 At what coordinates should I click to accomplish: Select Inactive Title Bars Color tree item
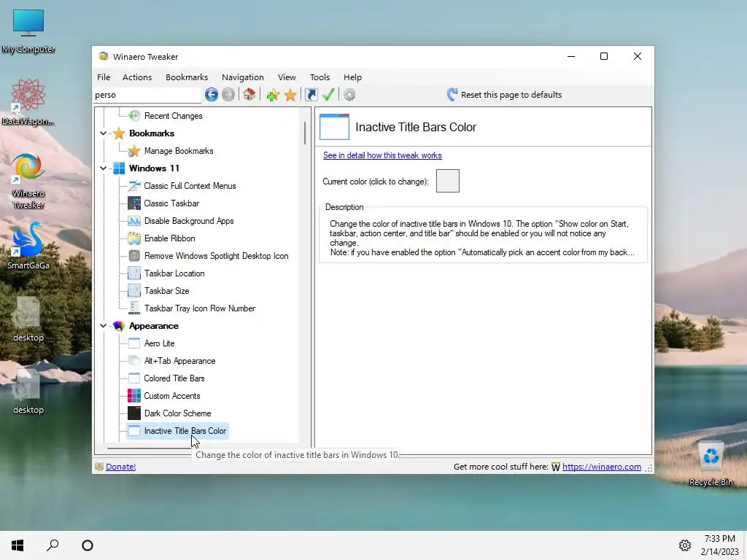click(x=185, y=431)
